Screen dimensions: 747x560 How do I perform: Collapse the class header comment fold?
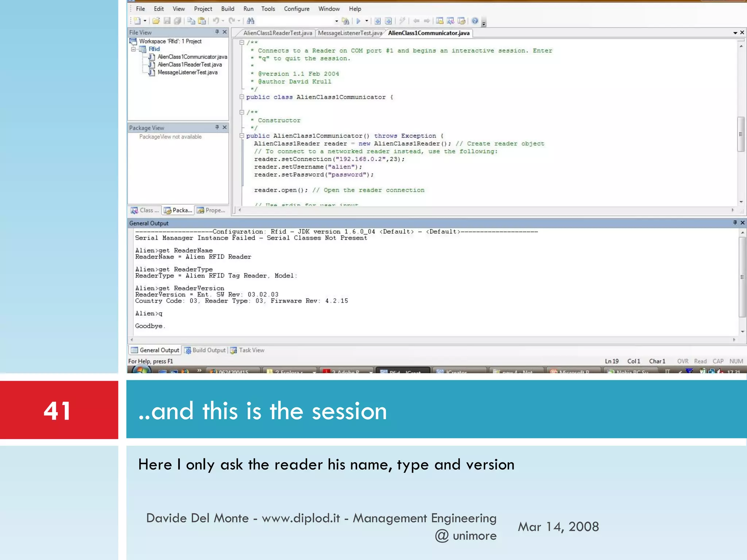click(x=241, y=43)
